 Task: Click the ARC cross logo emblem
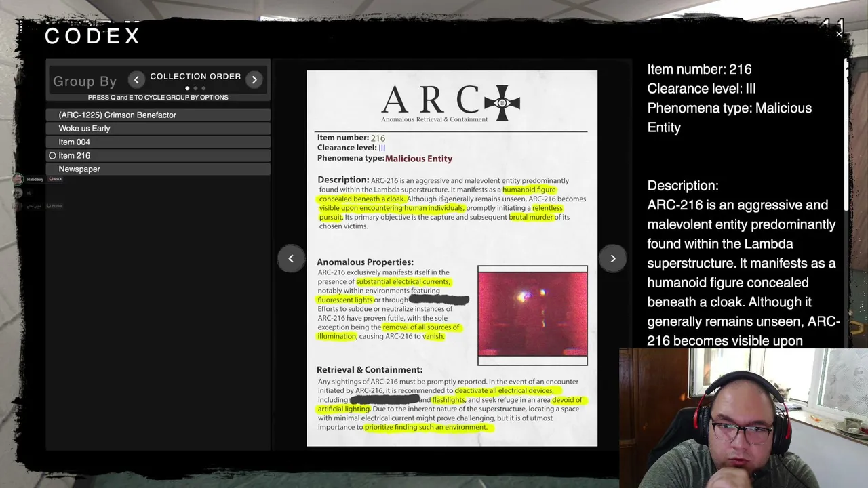click(x=502, y=103)
